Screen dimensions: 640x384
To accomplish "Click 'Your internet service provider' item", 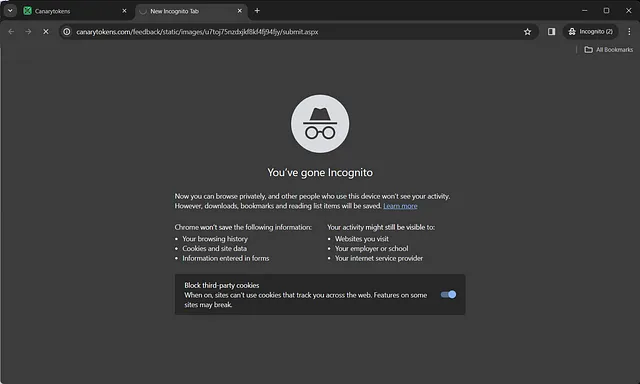I will coord(379,258).
